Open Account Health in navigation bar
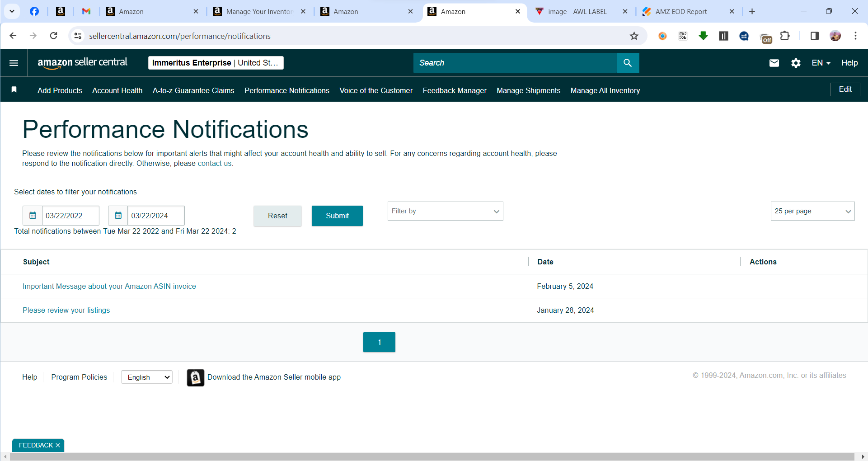Image resolution: width=868 pixels, height=461 pixels. tap(117, 90)
